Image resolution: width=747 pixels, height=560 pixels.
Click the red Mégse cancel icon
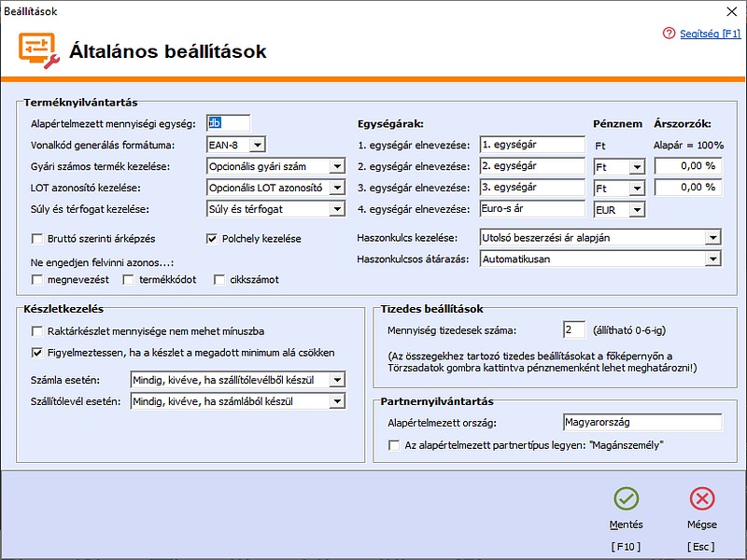pyautogui.click(x=701, y=498)
